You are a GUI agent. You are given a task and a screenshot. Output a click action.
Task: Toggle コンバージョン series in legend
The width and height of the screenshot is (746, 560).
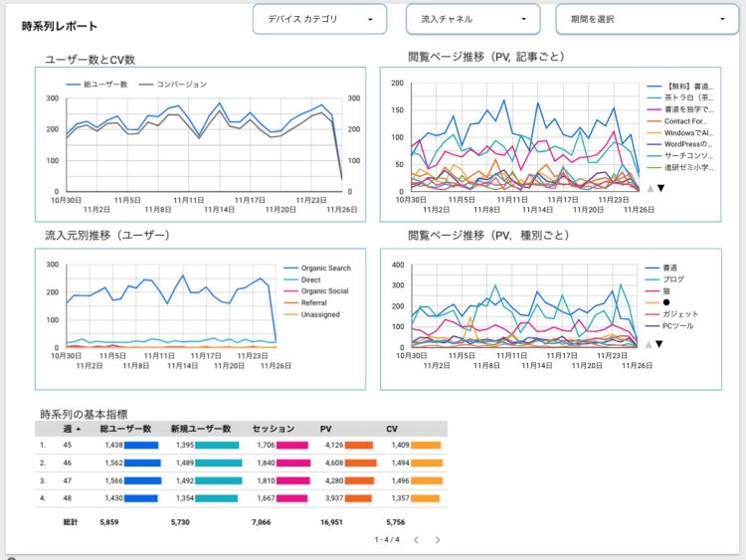[173, 85]
